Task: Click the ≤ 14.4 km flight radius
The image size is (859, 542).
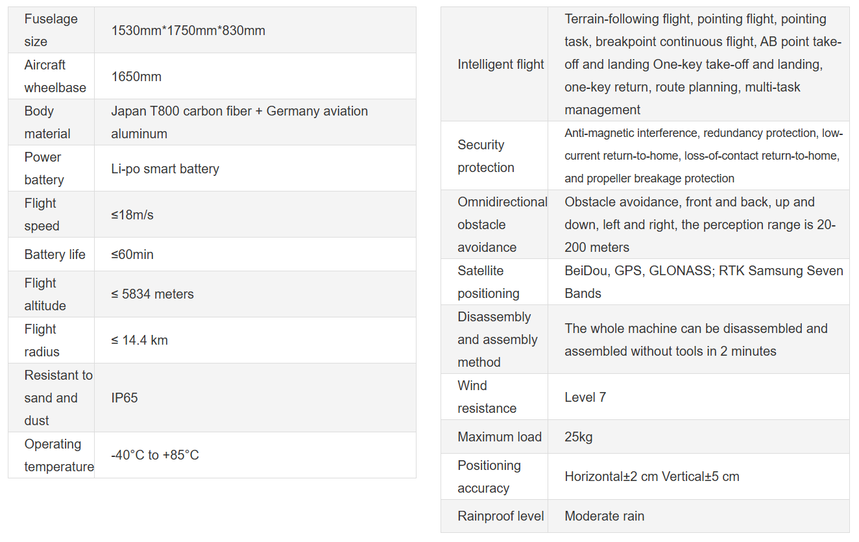Action: tap(139, 340)
